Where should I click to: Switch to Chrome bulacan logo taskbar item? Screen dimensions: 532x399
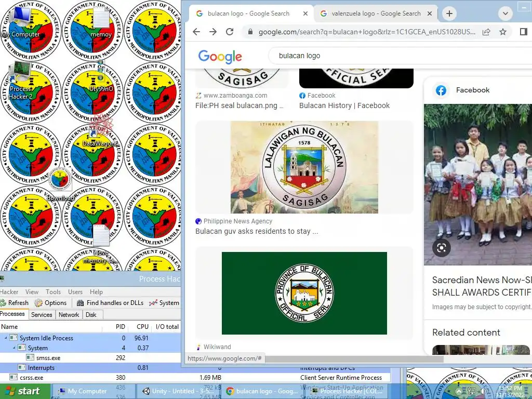[x=262, y=391]
